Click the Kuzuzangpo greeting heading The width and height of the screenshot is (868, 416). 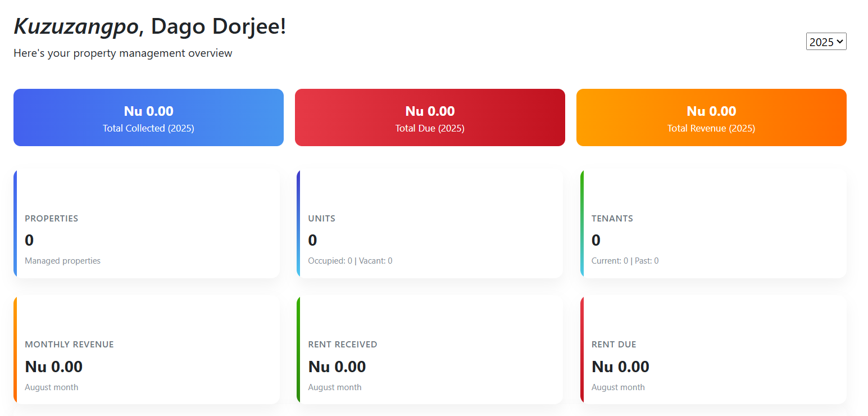click(150, 26)
